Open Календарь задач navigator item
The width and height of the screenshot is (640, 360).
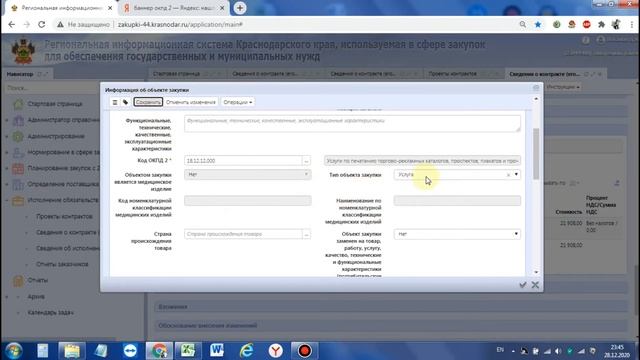pos(51,313)
